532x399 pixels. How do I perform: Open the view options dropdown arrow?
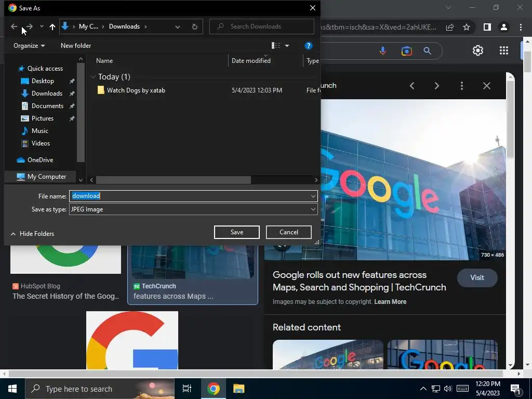(x=287, y=46)
